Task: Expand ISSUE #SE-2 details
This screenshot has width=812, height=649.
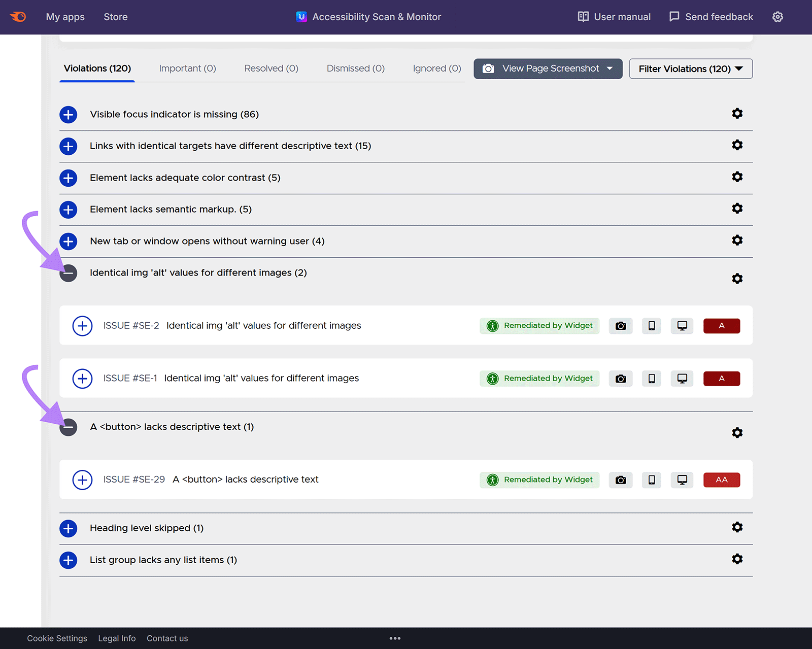Action: 82,326
